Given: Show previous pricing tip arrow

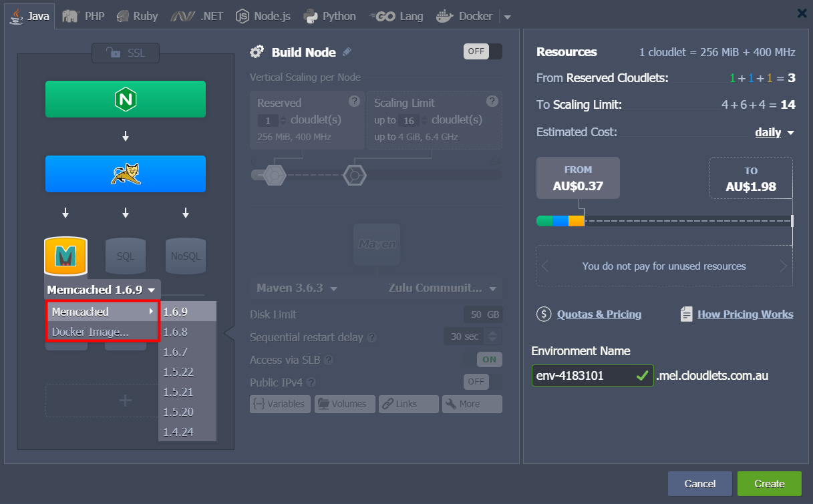Looking at the screenshot, I should (x=545, y=266).
